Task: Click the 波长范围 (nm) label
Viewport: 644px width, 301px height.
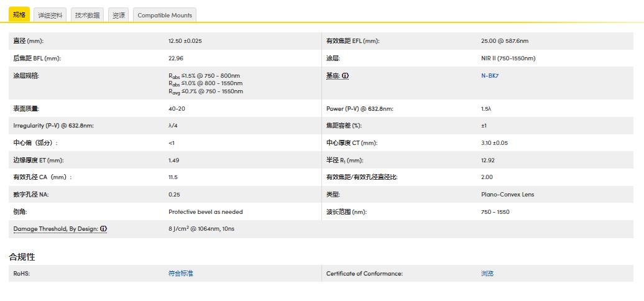Action: [346, 212]
